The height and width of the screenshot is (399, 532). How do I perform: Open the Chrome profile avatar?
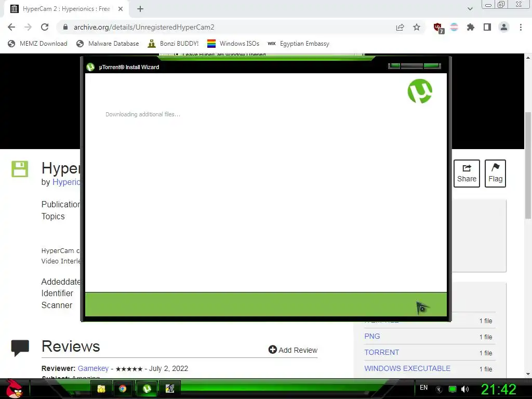[504, 27]
